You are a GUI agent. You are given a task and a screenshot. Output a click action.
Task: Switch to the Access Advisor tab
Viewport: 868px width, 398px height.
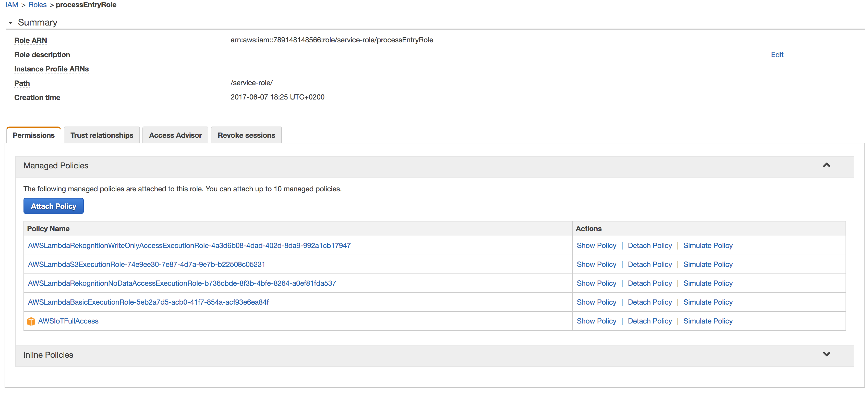(x=175, y=135)
